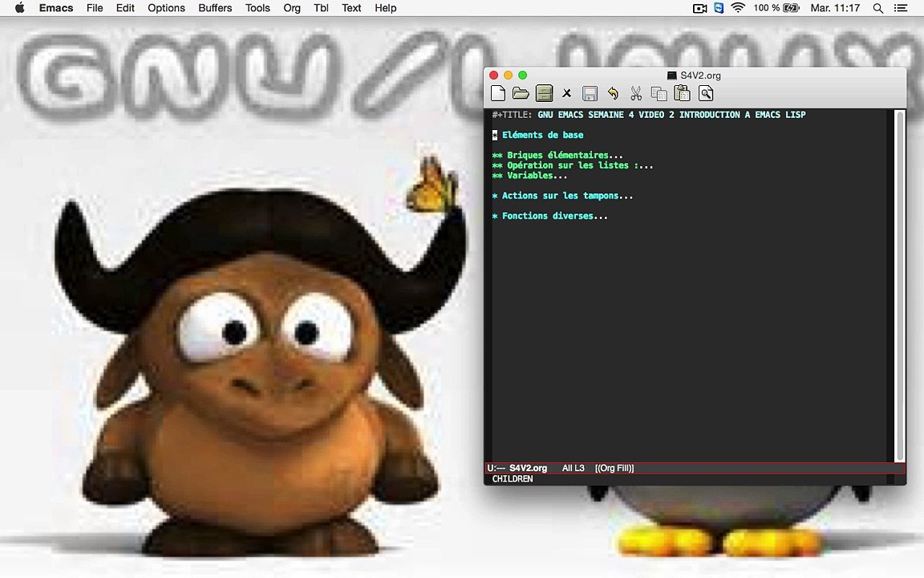Click 'All L3' position in mode line

573,468
